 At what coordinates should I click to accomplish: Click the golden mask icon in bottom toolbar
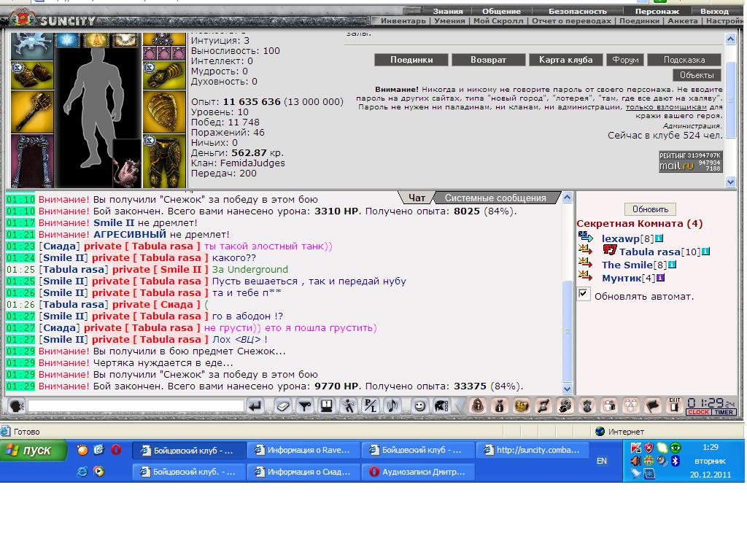tap(522, 405)
